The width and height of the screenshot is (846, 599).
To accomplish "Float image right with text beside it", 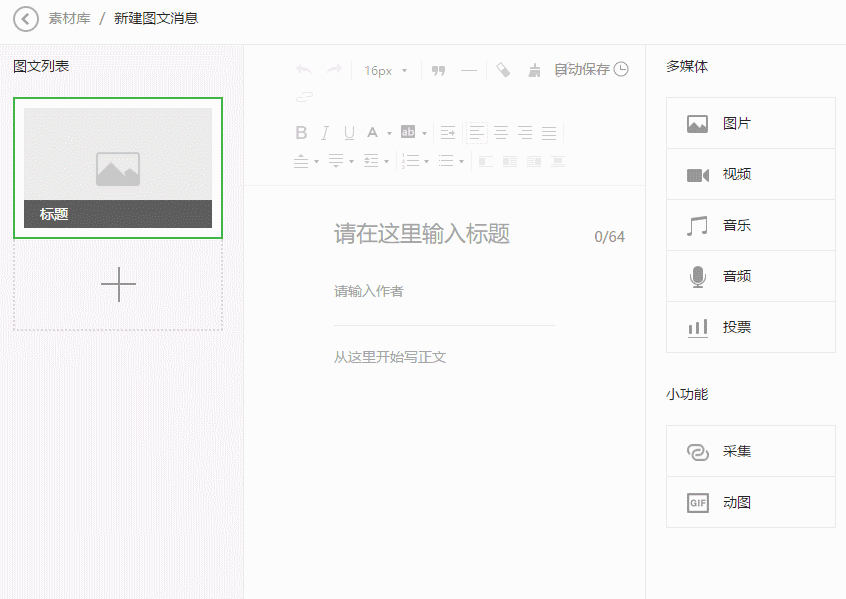I will click(534, 161).
